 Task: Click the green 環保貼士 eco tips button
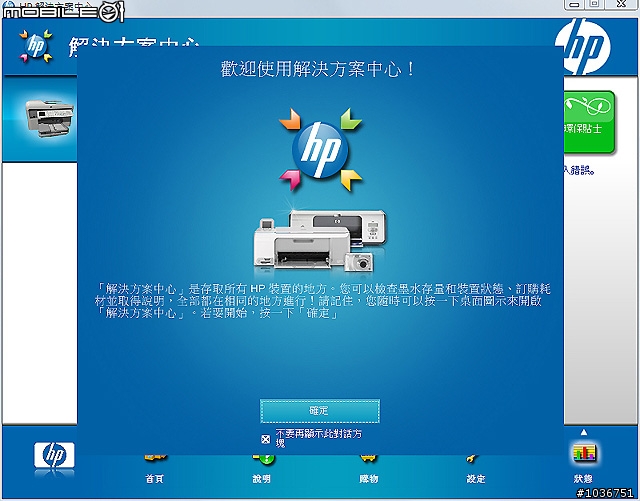point(589,122)
